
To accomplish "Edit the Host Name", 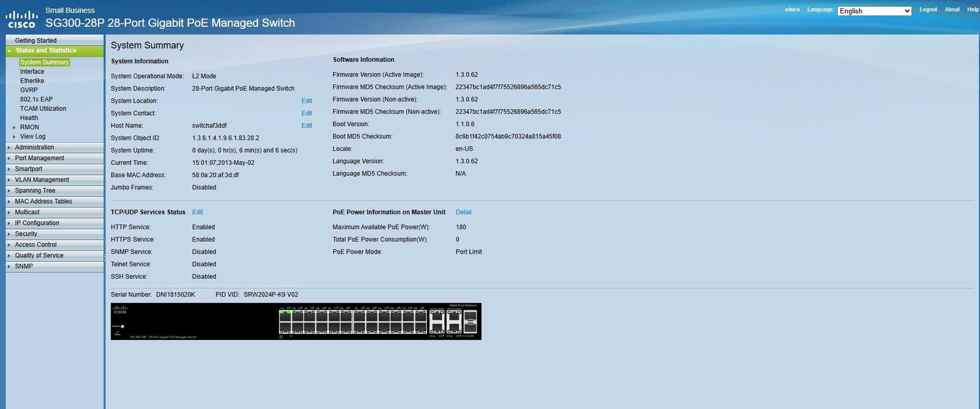I will click(x=307, y=126).
